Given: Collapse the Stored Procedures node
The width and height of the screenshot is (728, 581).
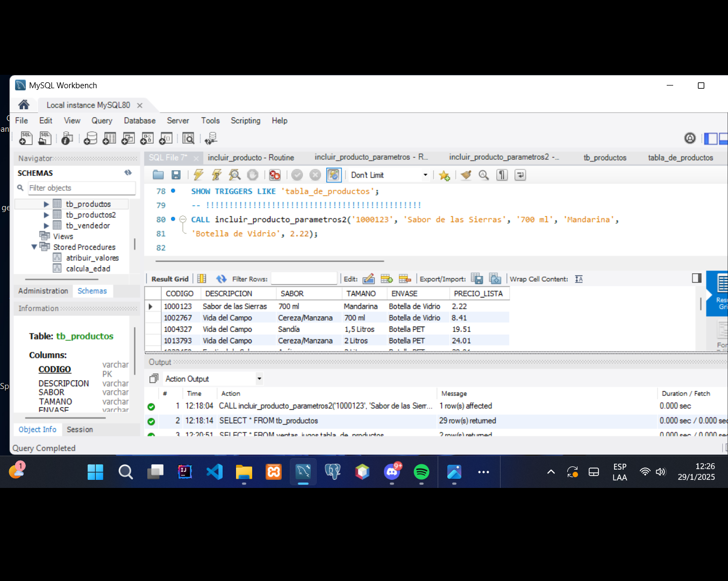Looking at the screenshot, I should pos(34,247).
